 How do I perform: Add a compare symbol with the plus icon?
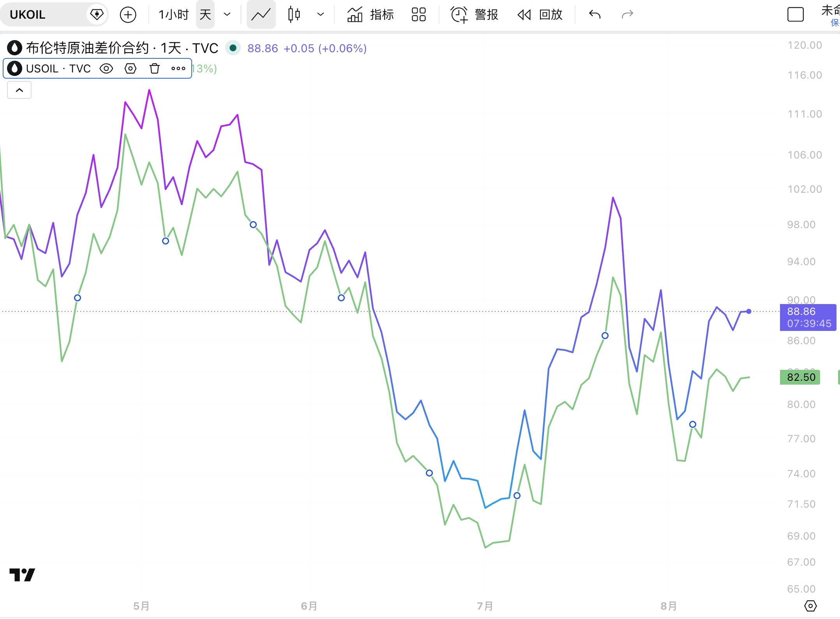coord(128,15)
